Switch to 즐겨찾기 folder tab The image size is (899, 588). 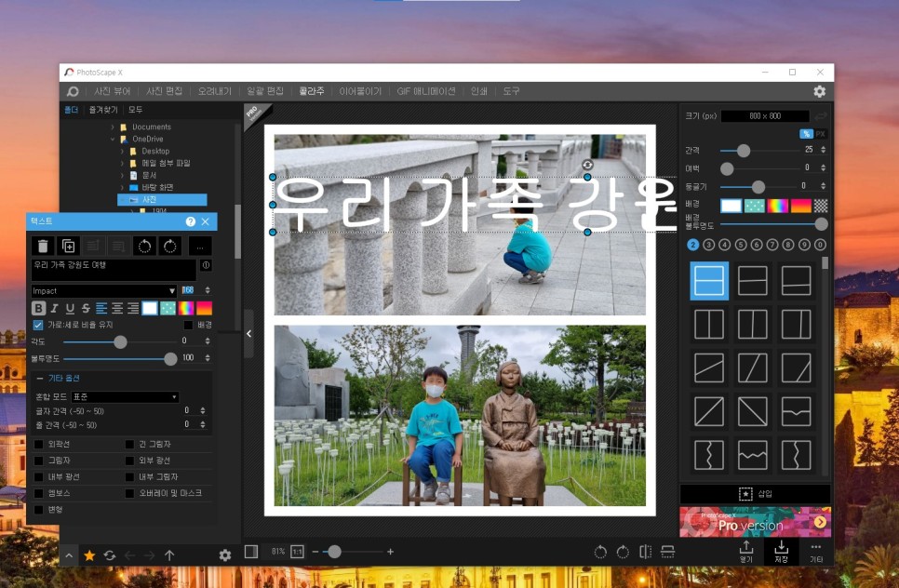pyautogui.click(x=103, y=110)
